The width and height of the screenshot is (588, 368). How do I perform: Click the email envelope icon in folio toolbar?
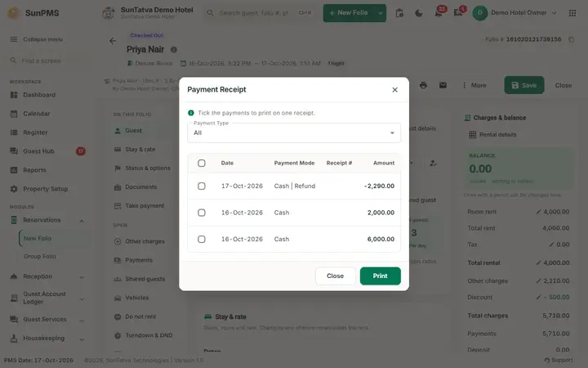click(x=443, y=85)
